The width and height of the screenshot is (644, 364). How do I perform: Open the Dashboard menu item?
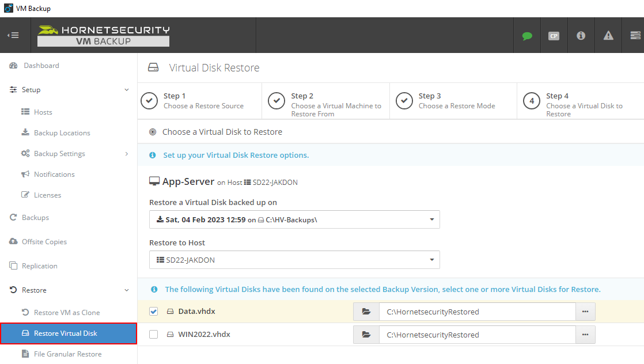point(41,66)
